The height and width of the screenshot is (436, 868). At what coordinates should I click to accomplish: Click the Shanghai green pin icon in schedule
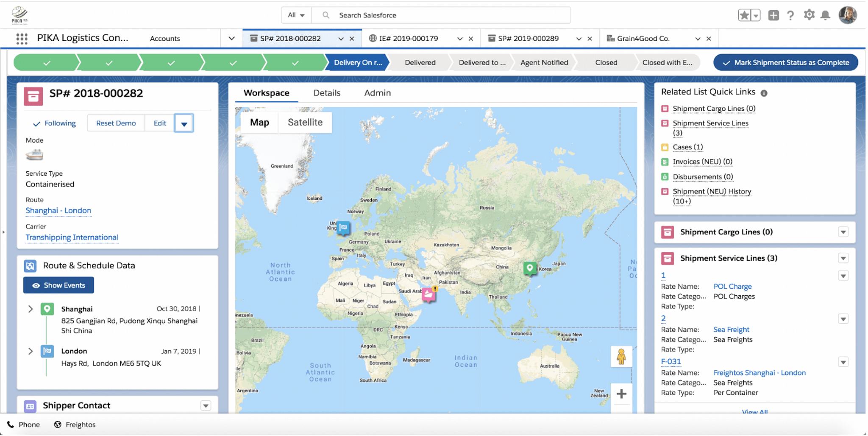pyautogui.click(x=47, y=309)
